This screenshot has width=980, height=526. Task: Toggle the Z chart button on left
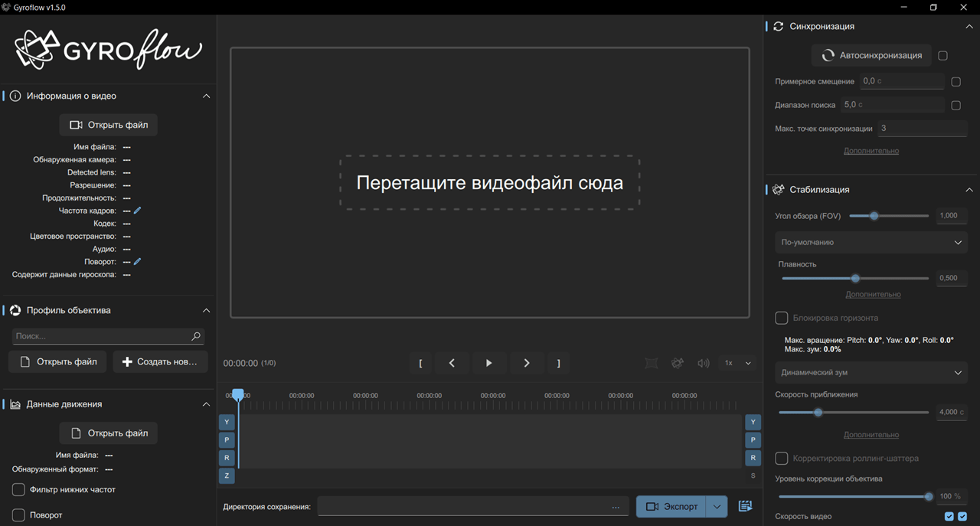[x=227, y=475]
